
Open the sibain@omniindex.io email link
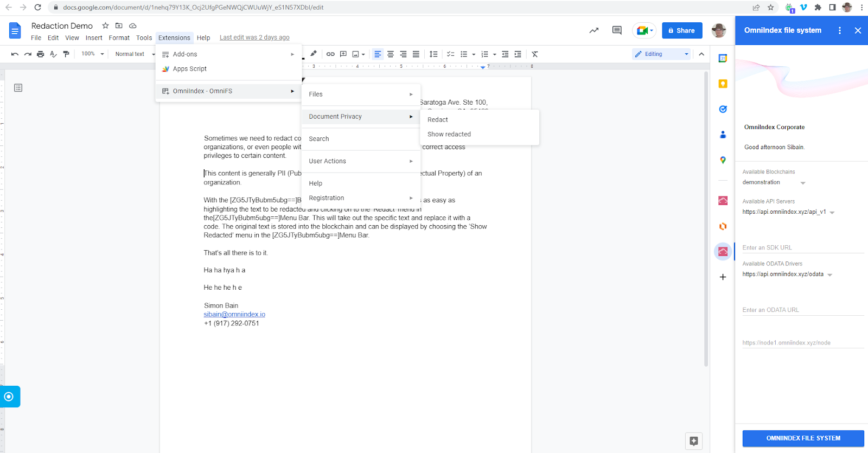pos(234,315)
